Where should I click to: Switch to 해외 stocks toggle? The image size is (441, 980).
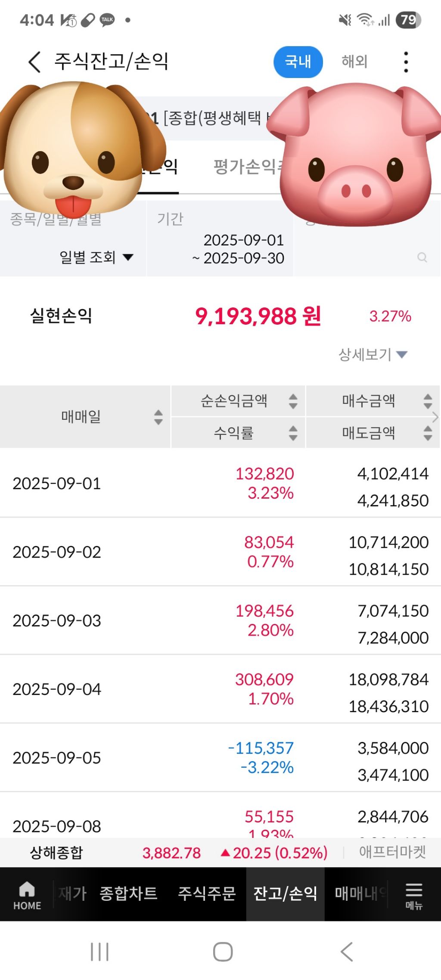point(354,62)
